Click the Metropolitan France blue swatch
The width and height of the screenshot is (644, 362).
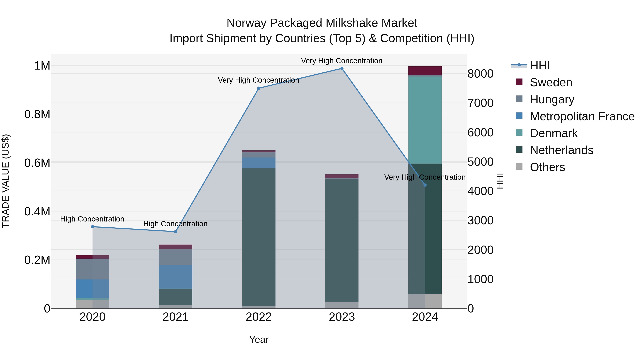[519, 116]
